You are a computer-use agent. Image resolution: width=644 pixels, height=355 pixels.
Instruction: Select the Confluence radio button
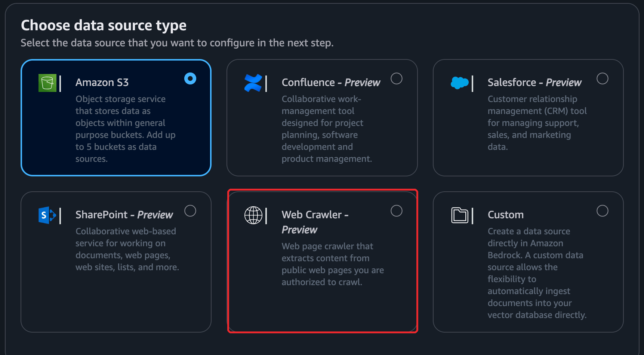tap(397, 78)
